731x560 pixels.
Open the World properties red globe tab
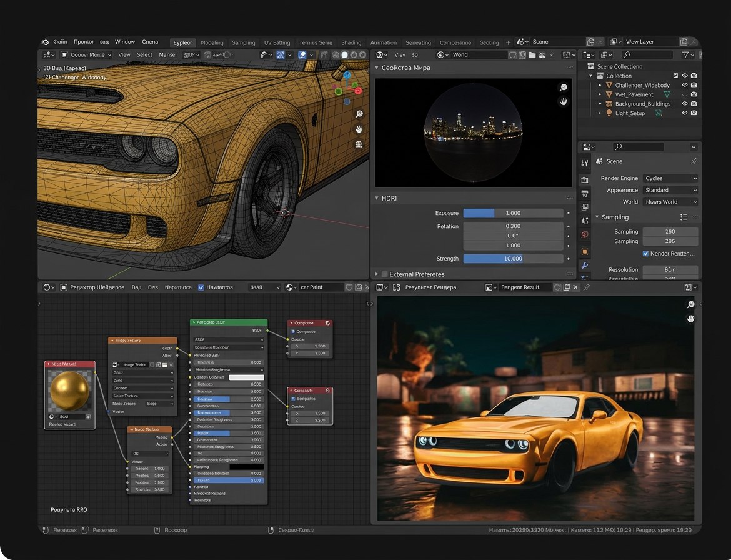[585, 235]
